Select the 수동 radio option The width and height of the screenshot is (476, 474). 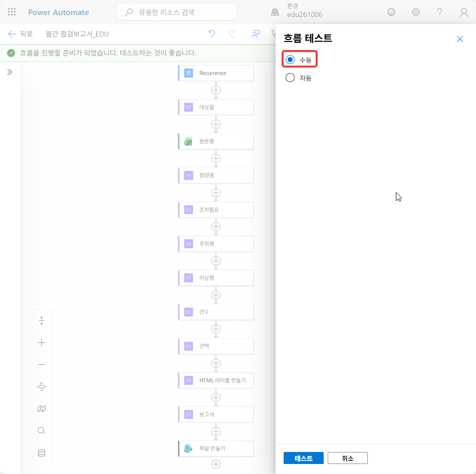click(299, 60)
